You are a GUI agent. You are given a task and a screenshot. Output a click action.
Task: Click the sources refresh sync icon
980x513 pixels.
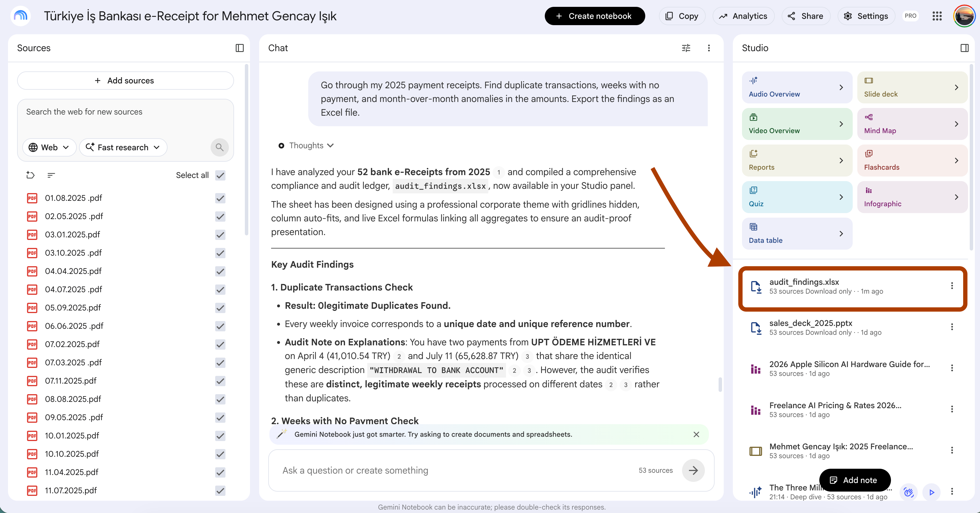coord(31,175)
